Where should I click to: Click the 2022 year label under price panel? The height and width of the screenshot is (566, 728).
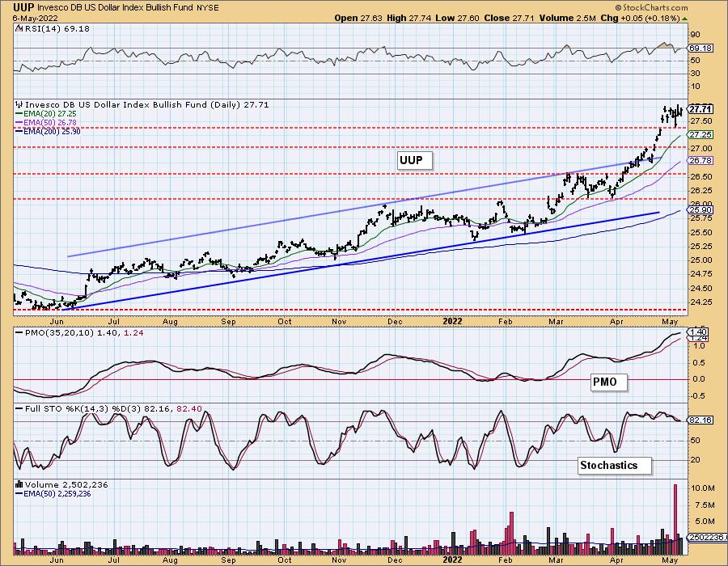[x=452, y=322]
